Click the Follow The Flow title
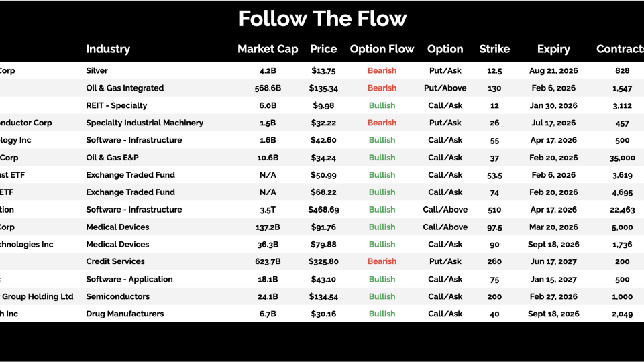The image size is (644, 362). click(x=323, y=19)
